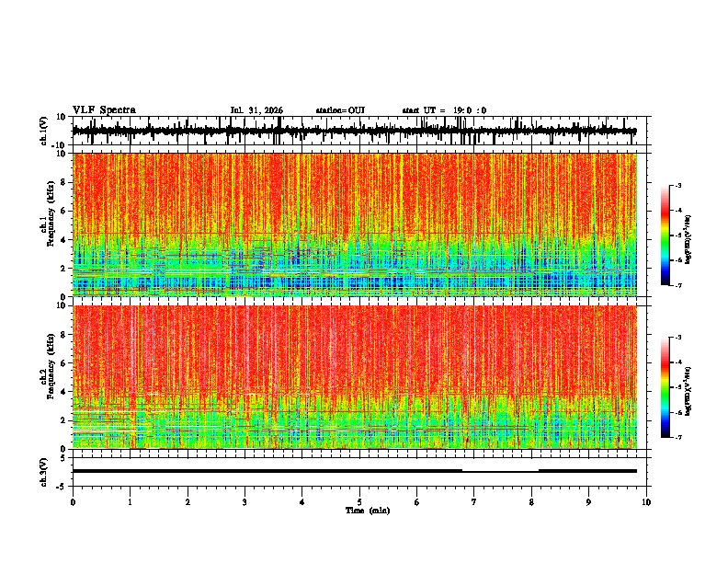Click the ch.1 color scale bar
The image size is (728, 563).
(x=665, y=235)
